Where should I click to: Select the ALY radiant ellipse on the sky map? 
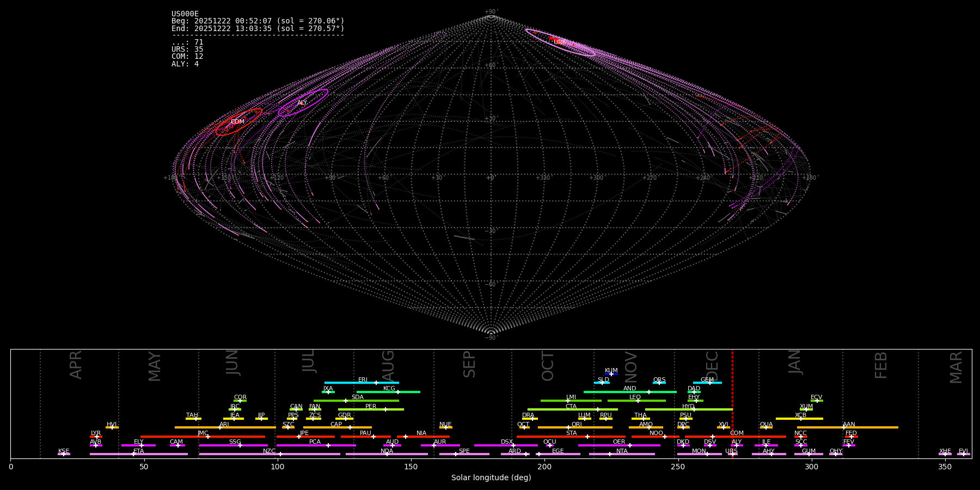(x=303, y=103)
